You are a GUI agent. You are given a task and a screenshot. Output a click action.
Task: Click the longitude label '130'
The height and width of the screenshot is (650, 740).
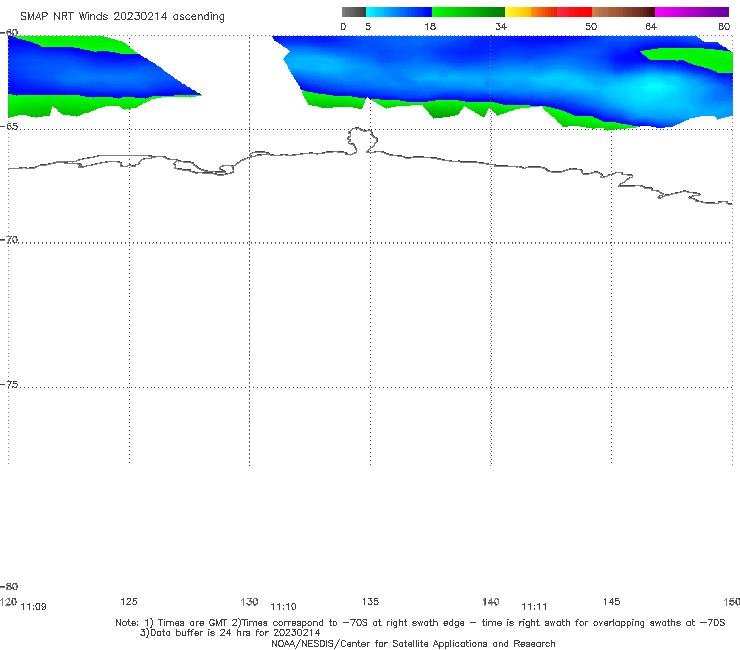tap(249, 601)
